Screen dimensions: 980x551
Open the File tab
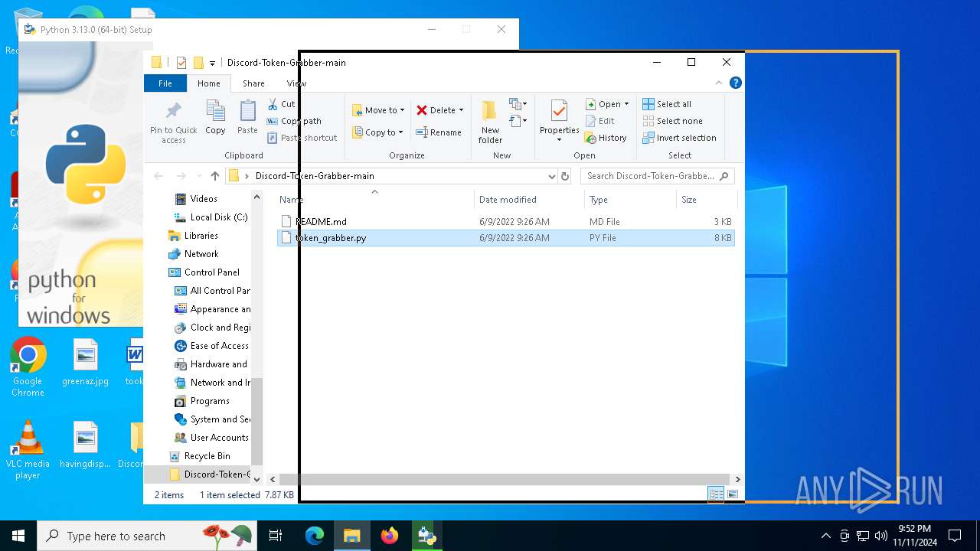pos(165,83)
